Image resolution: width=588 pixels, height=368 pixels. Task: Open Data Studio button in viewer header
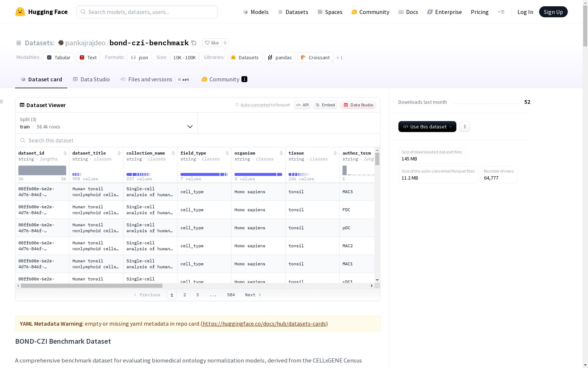358,105
